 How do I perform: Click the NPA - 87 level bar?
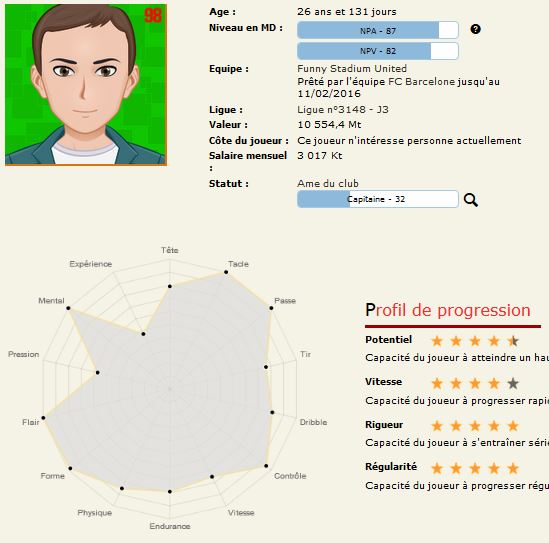coord(378,30)
